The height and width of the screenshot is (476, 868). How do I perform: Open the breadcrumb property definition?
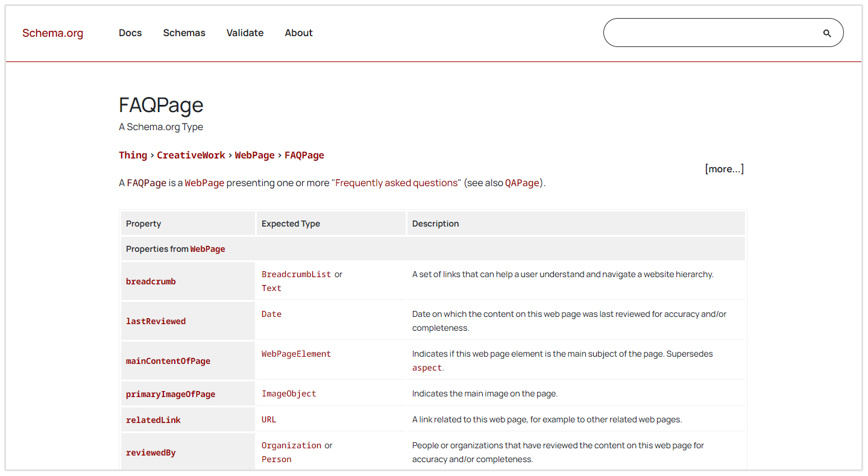[x=151, y=281]
